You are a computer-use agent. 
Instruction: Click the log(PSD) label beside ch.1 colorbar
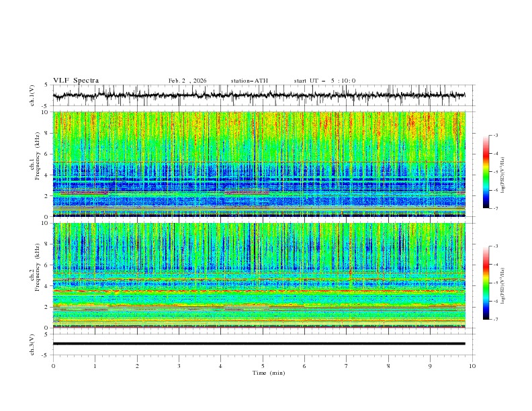click(503, 171)
